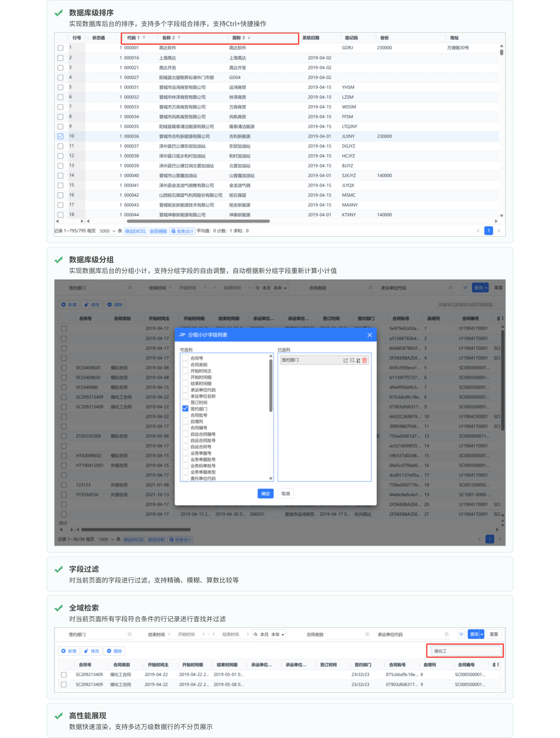Open the 查询 button dropdown arrow at bottom
The image size is (560, 738).
pyautogui.click(x=482, y=634)
